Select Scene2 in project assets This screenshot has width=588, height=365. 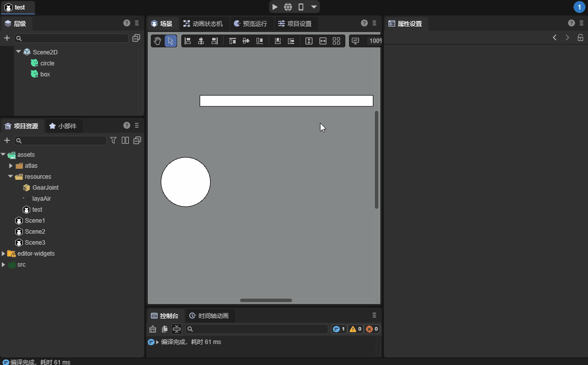(x=35, y=232)
